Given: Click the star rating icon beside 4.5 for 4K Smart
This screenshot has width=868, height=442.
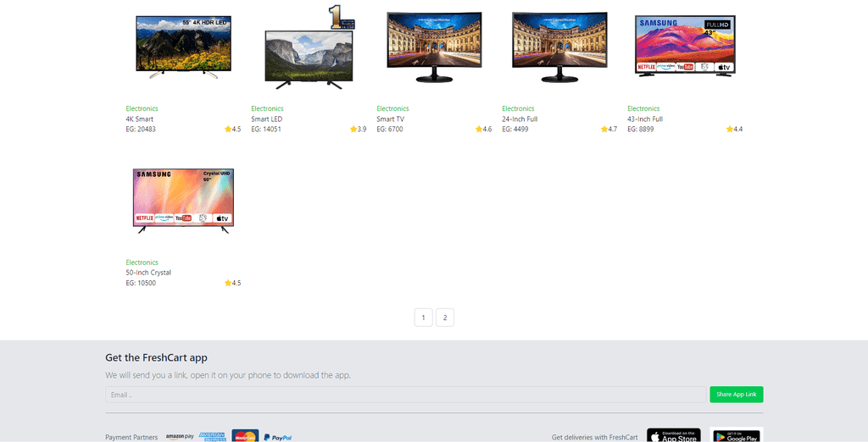Looking at the screenshot, I should pos(227,130).
